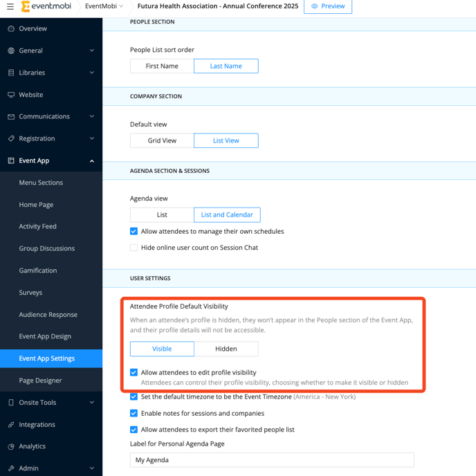Expand the General menu chevron
The height and width of the screenshot is (476, 476).
[x=92, y=51]
